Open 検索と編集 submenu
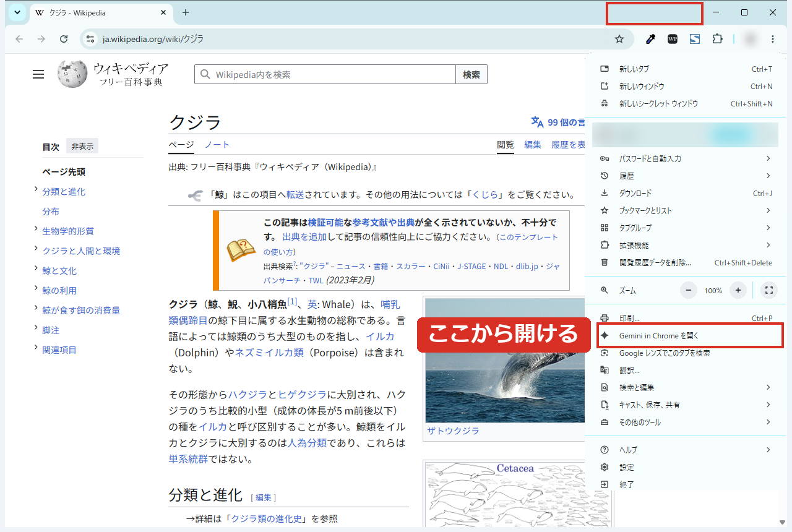This screenshot has width=792, height=532. click(x=685, y=387)
